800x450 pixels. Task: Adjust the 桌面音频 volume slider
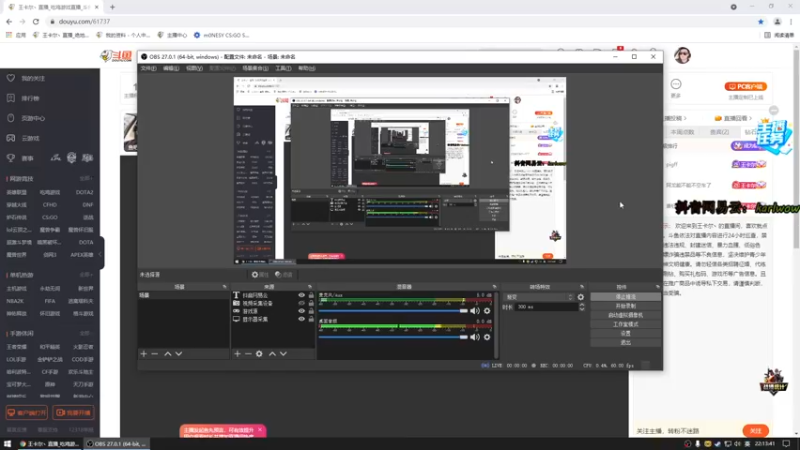(393, 337)
